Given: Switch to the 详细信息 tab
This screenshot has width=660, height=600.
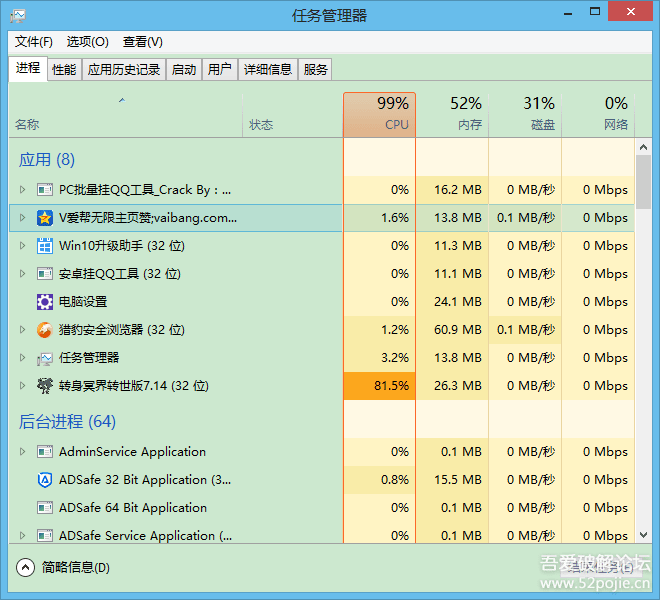Looking at the screenshot, I should pyautogui.click(x=268, y=69).
